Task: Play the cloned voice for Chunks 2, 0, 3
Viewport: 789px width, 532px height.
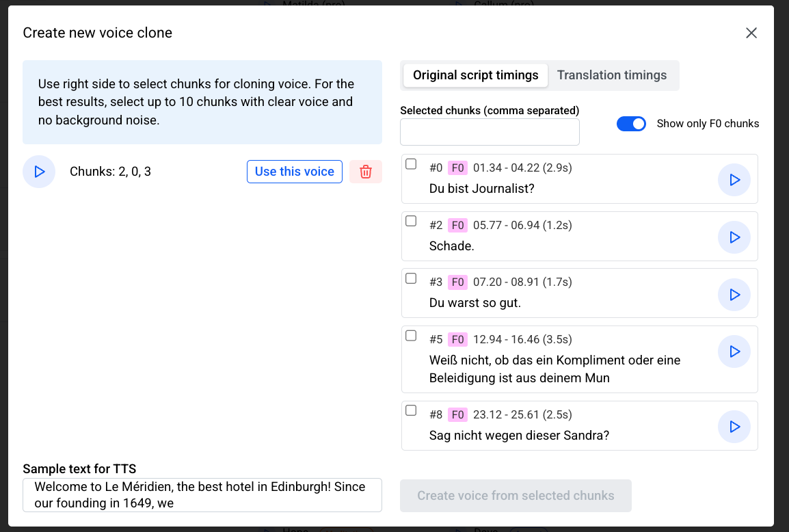Action: pyautogui.click(x=39, y=172)
